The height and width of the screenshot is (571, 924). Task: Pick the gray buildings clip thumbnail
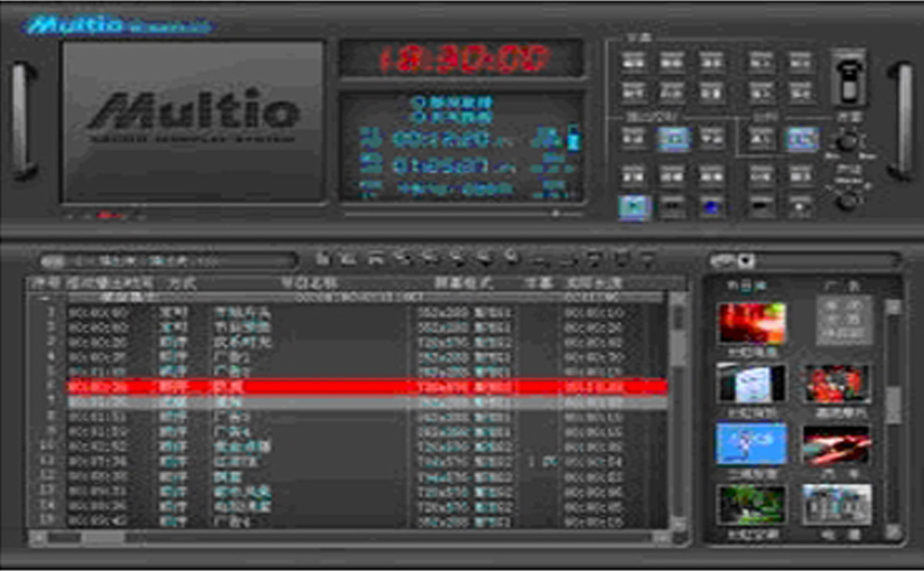[x=836, y=505]
